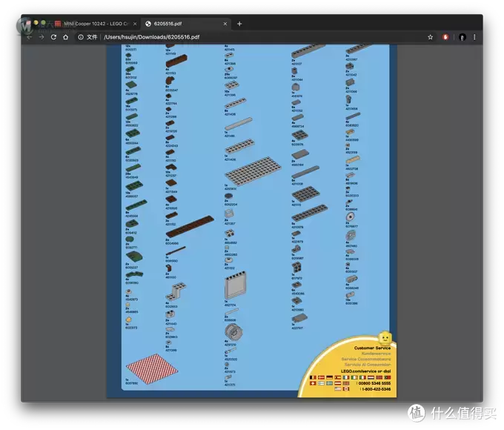
Task: Close the MINI Cooper 10242 tab
Action: tap(135, 24)
